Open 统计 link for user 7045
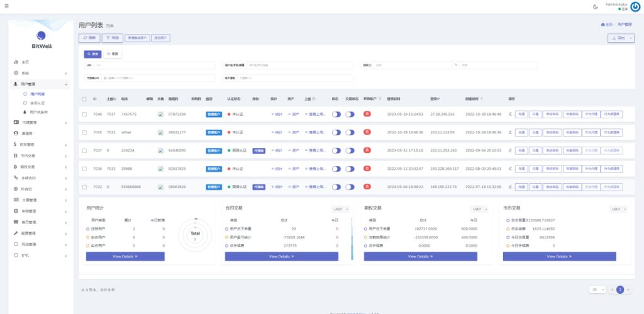Screen dimensions: 644x314 (277, 132)
